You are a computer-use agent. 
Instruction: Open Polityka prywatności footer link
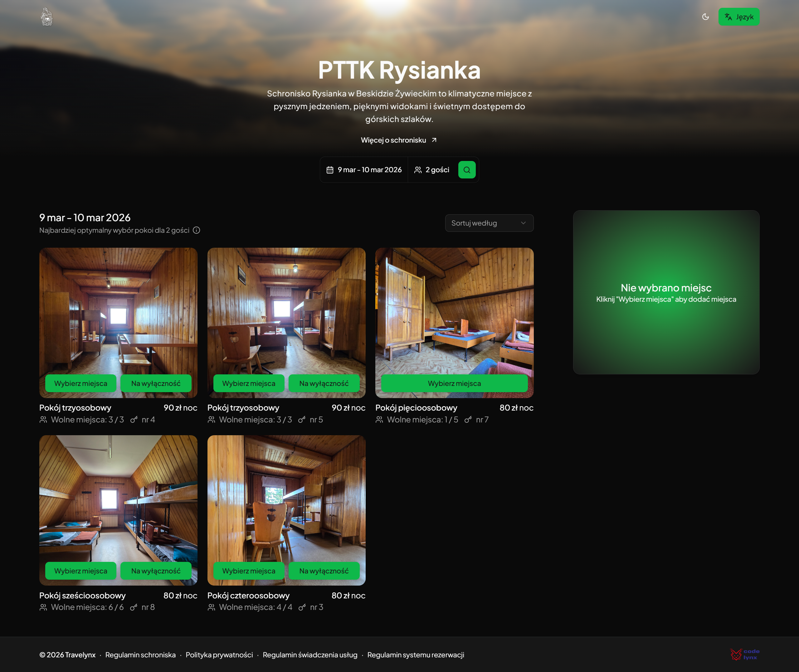[219, 655]
